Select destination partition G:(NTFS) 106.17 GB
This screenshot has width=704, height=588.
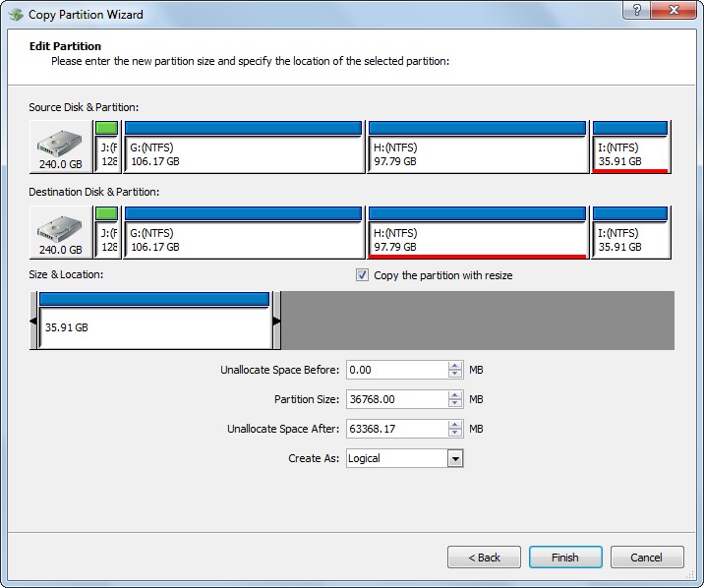243,232
